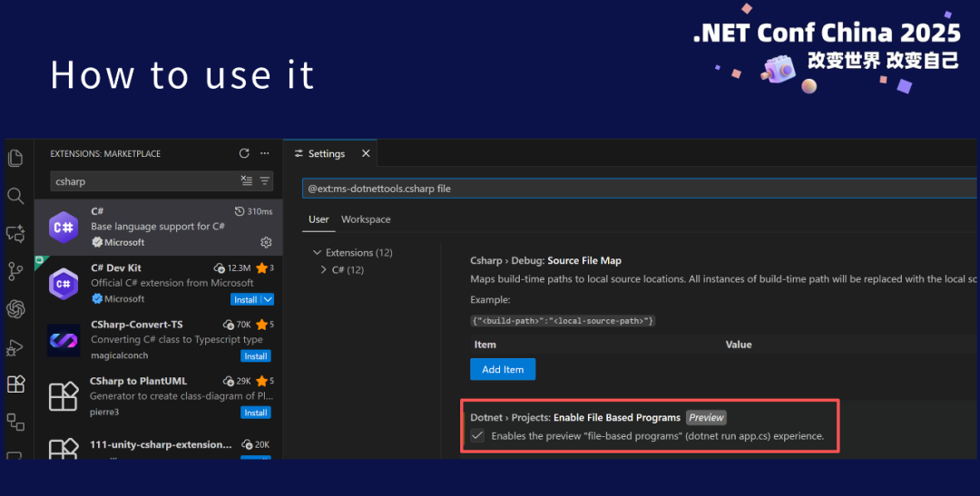
Task: Open the Remote Explorer icon in activity bar
Action: click(x=15, y=423)
